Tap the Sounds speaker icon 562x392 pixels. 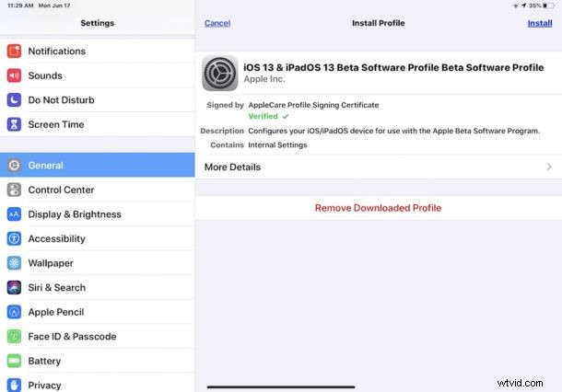click(x=14, y=75)
